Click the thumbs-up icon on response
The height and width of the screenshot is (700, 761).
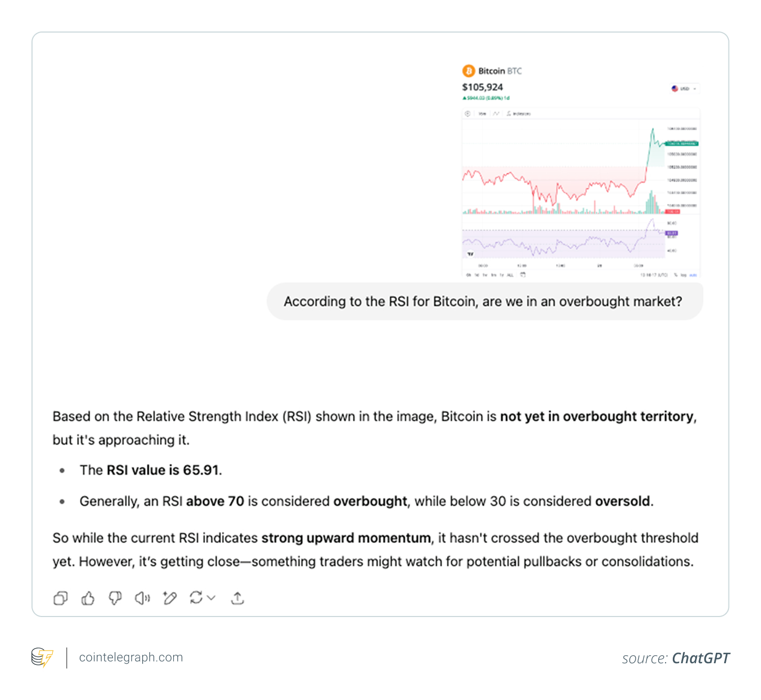click(88, 598)
